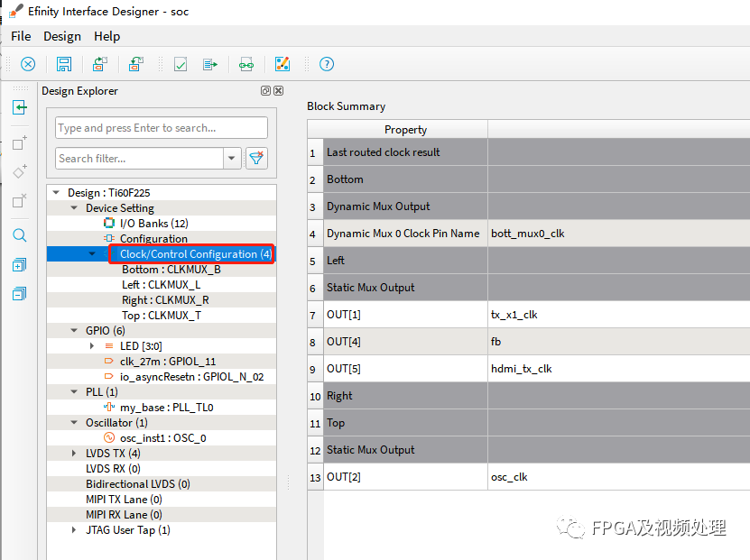Click the Save design toolbar icon

coord(64,64)
